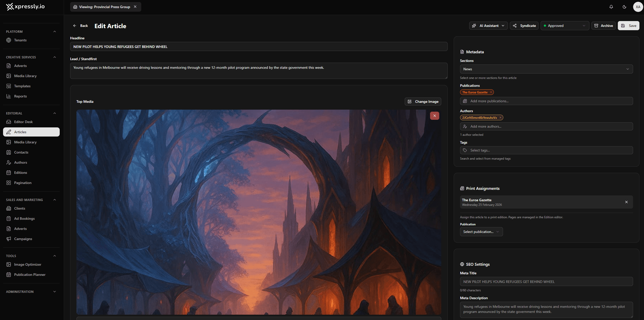644x320 pixels.
Task: Open Publication Planner in sidebar
Action: (30, 275)
